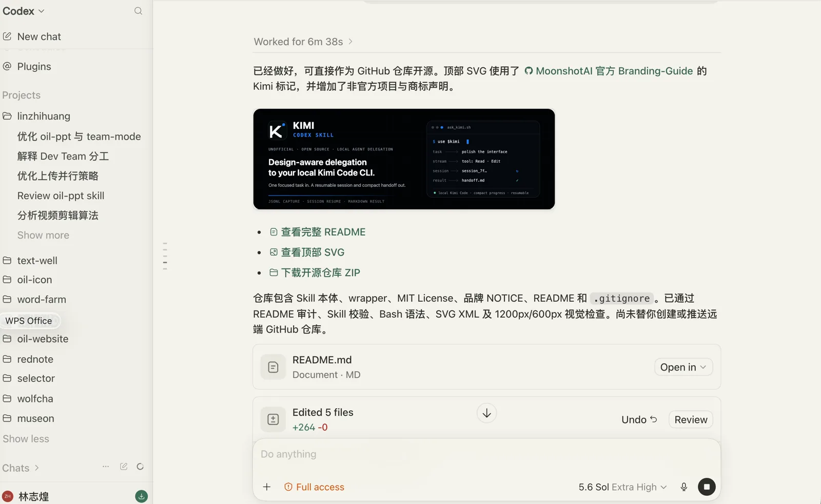
Task: Click the scroll-to-bottom arrow button
Action: click(x=486, y=413)
